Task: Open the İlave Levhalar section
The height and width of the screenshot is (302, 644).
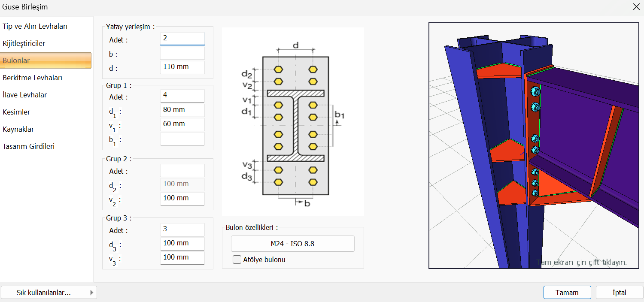Action: click(x=25, y=95)
